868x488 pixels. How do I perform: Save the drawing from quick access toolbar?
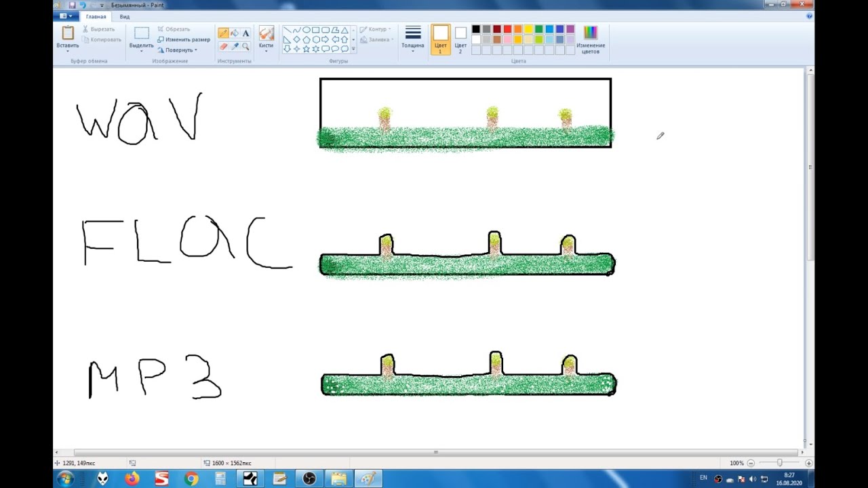click(x=72, y=5)
